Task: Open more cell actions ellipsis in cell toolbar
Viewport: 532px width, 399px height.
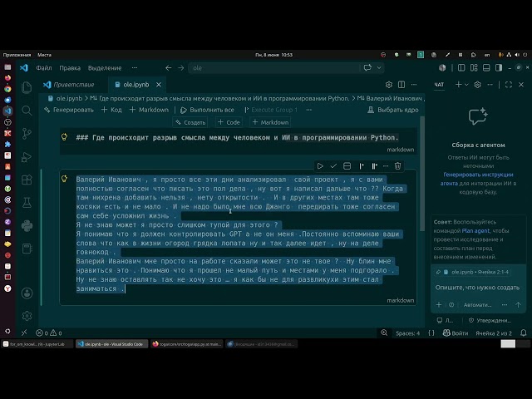Action: coord(386,166)
